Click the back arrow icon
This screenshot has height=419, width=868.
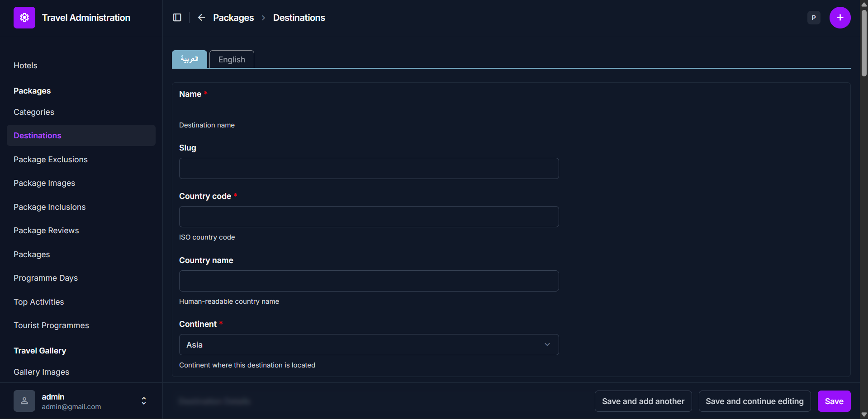pos(201,18)
